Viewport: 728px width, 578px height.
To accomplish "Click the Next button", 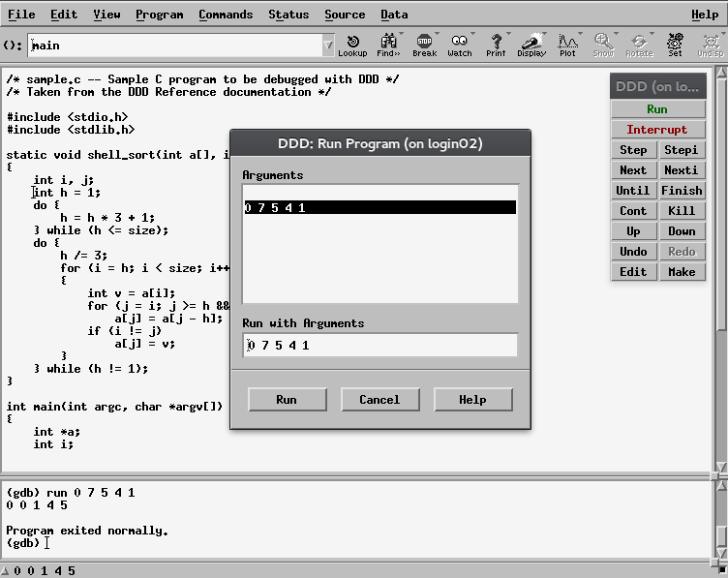I will (633, 170).
